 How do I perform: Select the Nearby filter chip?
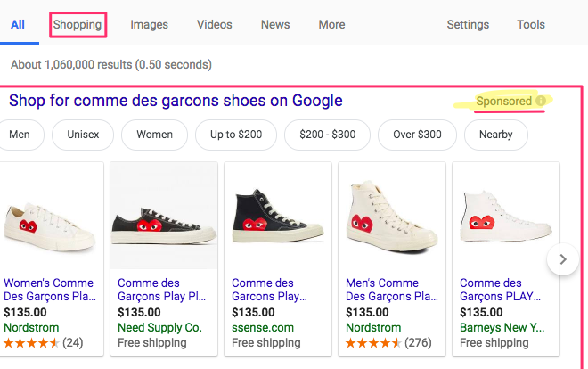pos(495,135)
